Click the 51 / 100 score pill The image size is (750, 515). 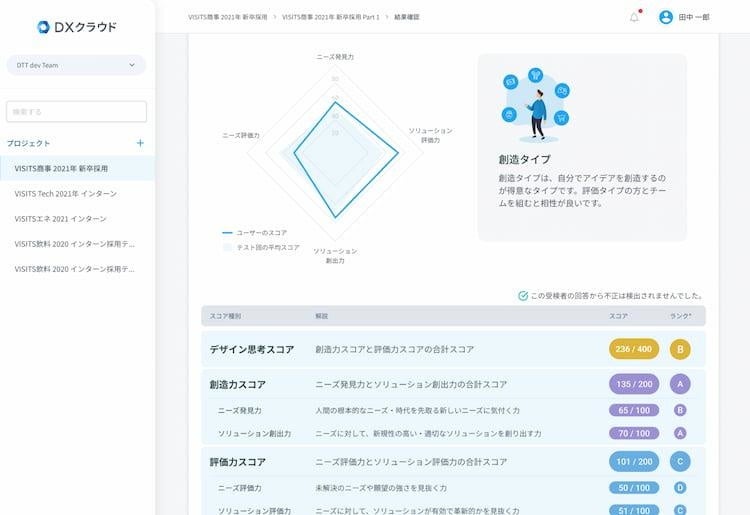[x=634, y=510]
